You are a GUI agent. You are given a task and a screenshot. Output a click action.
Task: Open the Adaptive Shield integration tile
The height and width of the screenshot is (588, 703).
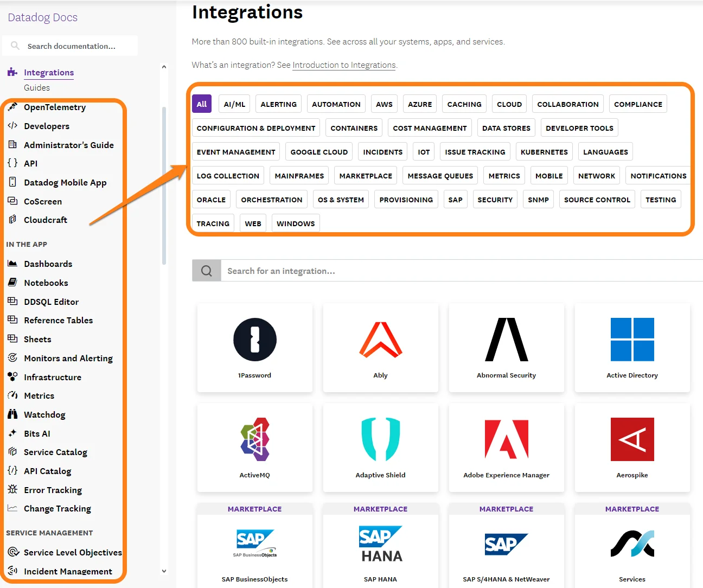(x=381, y=448)
